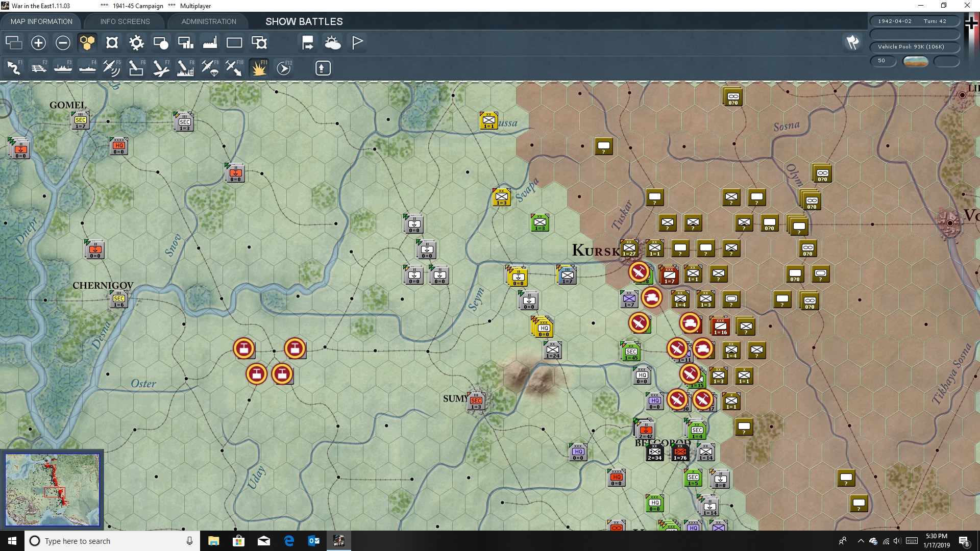
Task: Toggle the hex grid overlay
Action: coord(87,43)
